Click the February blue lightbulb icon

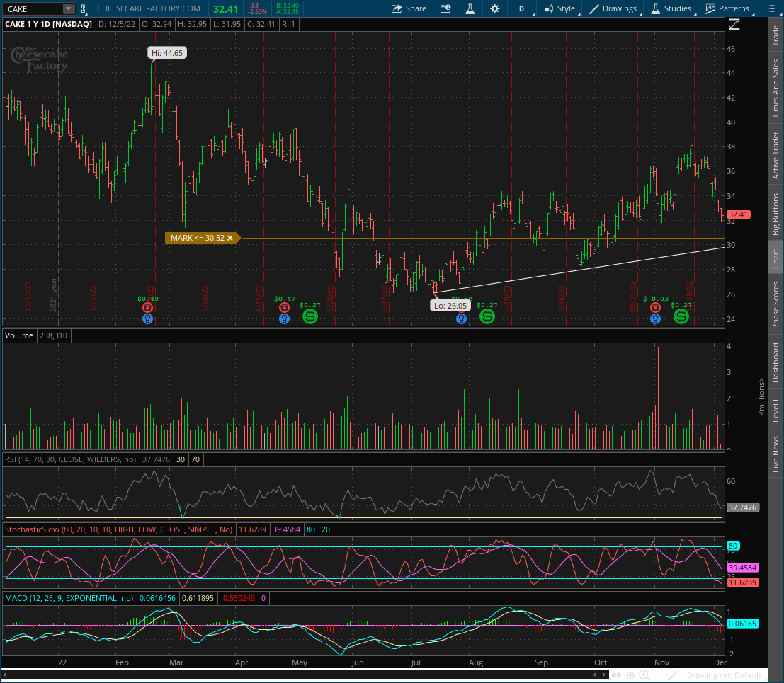(147, 318)
